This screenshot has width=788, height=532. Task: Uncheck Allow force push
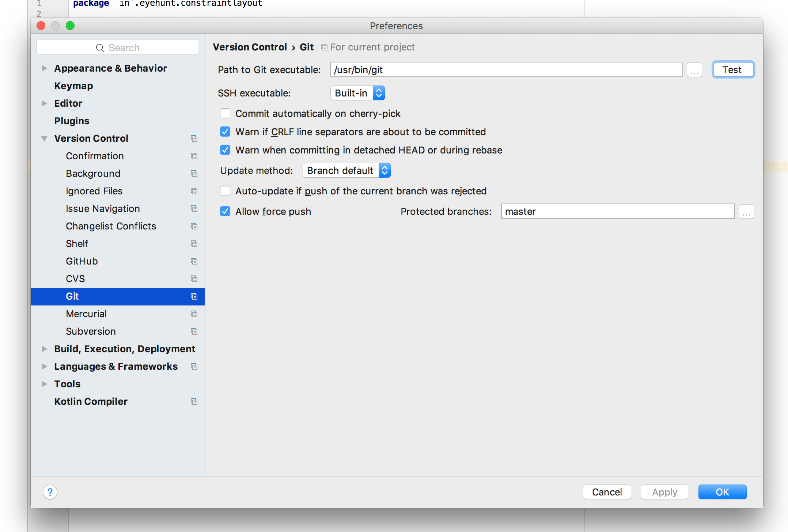coord(225,211)
